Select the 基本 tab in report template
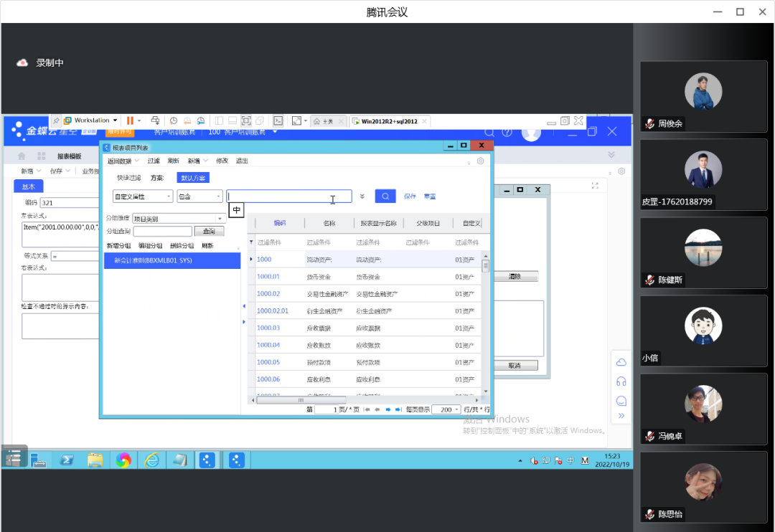This screenshot has width=775, height=532. pyautogui.click(x=29, y=186)
